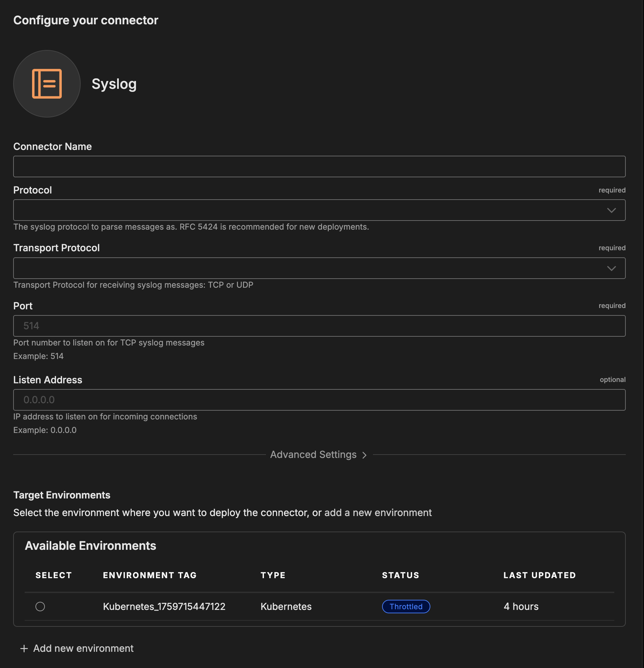Click the ENVIRONMENT TAG column header
Image resolution: width=644 pixels, height=668 pixels.
150,575
